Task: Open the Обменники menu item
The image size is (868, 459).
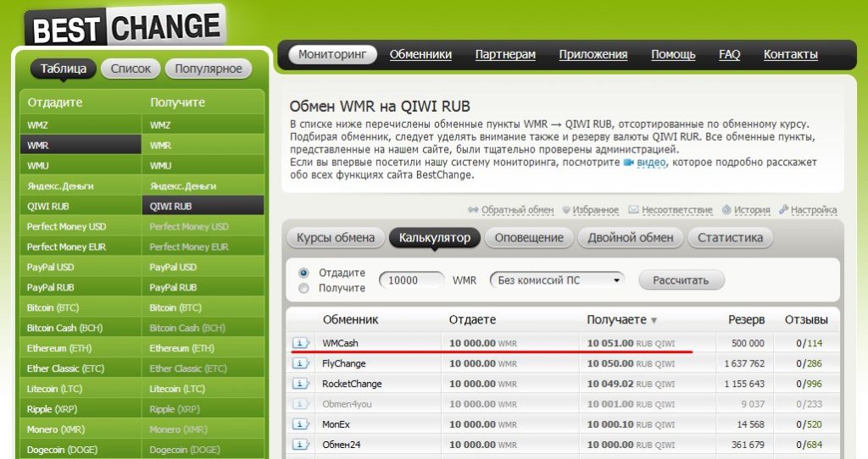Action: point(420,54)
